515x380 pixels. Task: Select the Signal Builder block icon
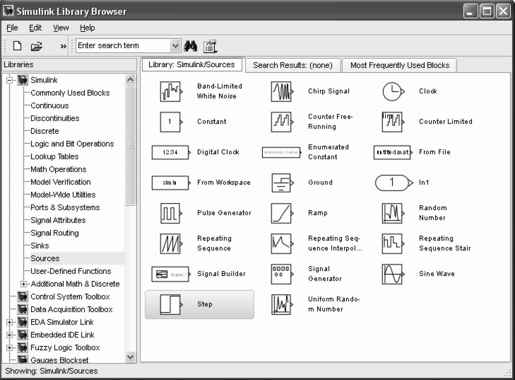click(171, 274)
